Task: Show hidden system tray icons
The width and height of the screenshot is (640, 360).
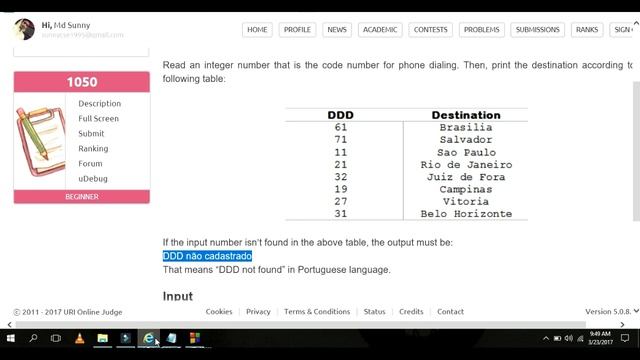Action: tap(546, 338)
